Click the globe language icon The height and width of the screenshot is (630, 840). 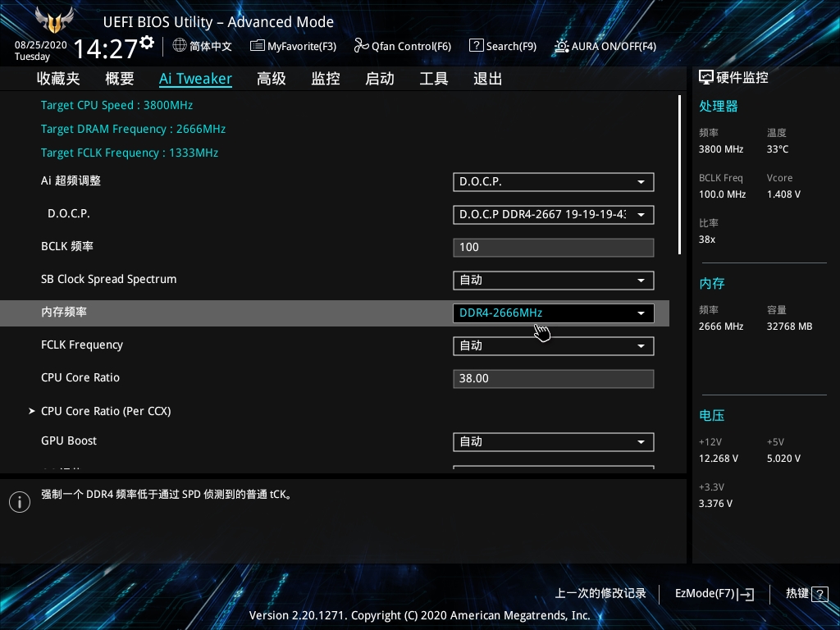tap(180, 46)
